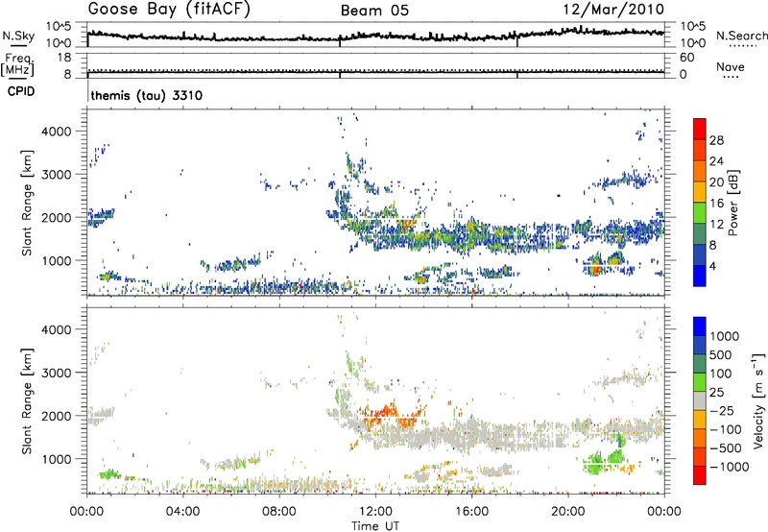Click the "-1000" label on Velocity colorbar
The height and width of the screenshot is (532, 768).
pos(730,467)
